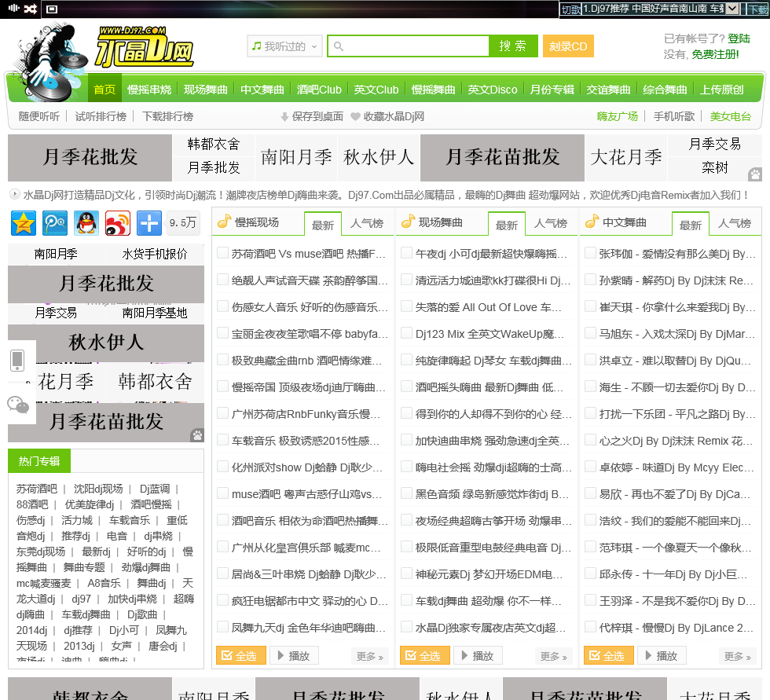This screenshot has width=770, height=700.
Task: Check the box for 伤感女人音乐 song
Action: [223, 306]
